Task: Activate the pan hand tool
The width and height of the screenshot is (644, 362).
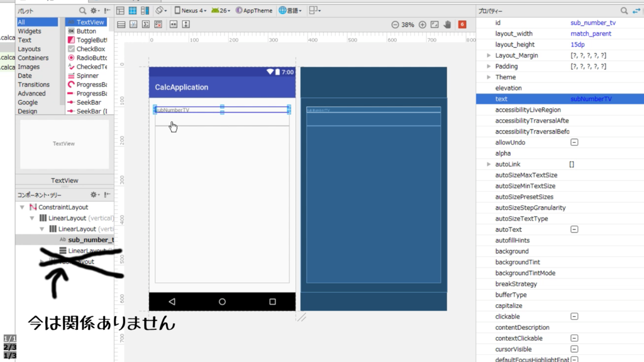Action: click(447, 25)
